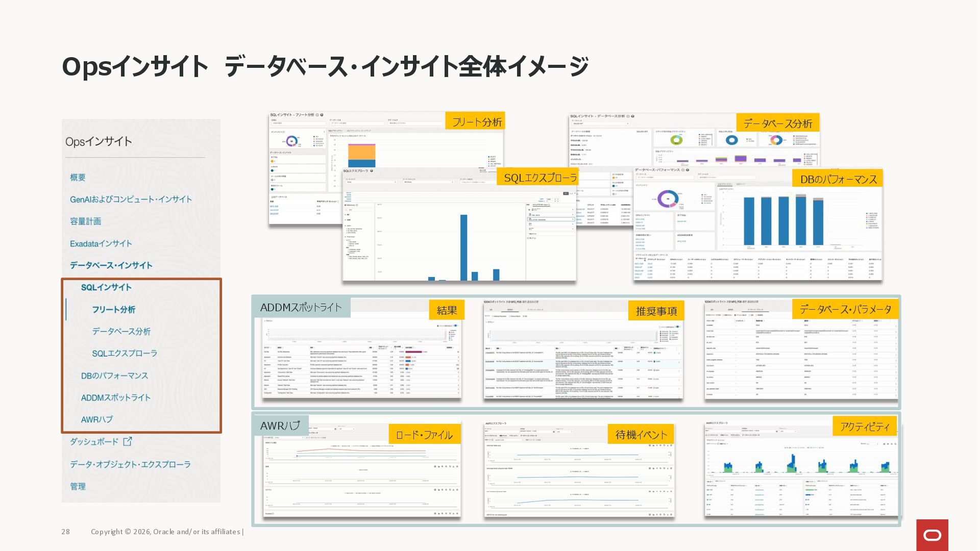
Task: Expand the SQLインサイト submenu
Action: click(x=106, y=288)
